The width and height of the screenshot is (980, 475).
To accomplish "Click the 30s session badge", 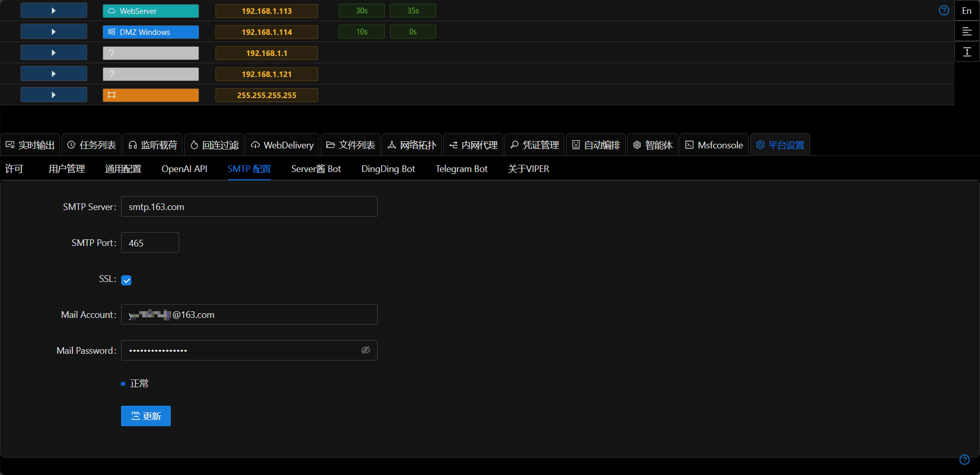I will click(361, 11).
